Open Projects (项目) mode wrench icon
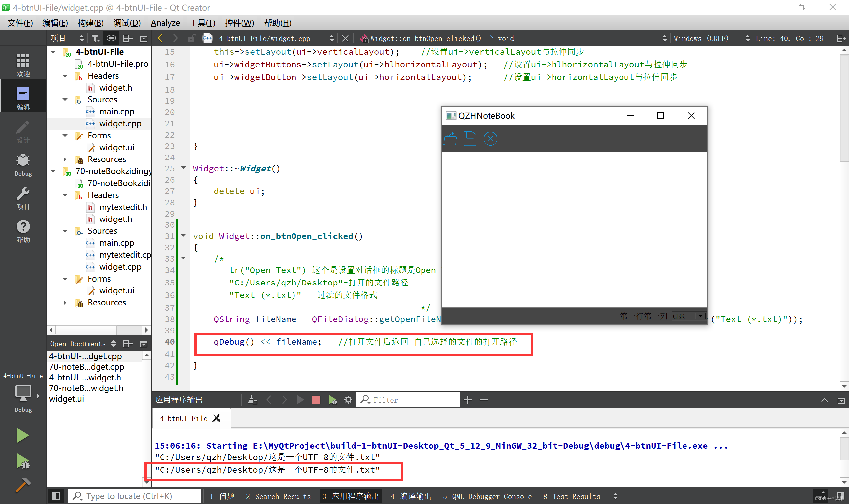The width and height of the screenshot is (849, 504). pyautogui.click(x=23, y=198)
